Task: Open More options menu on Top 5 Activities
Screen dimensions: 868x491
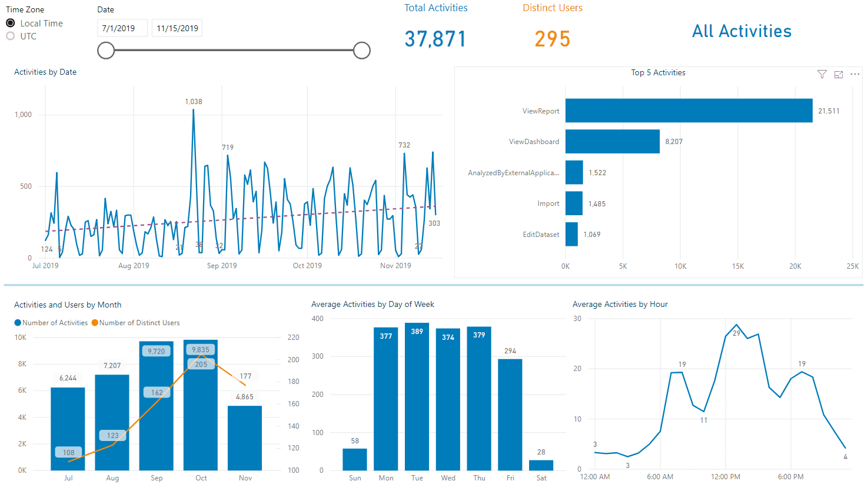Action: pos(854,74)
